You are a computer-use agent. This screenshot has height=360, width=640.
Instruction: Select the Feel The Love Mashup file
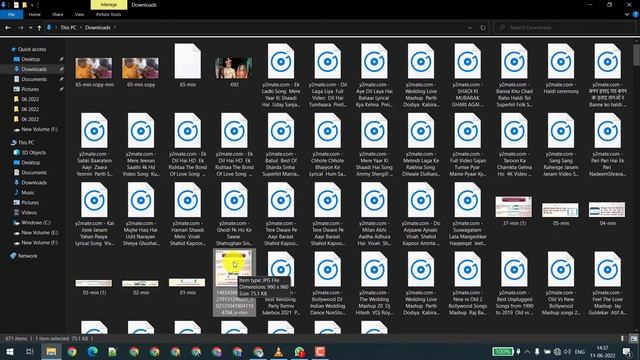click(607, 284)
